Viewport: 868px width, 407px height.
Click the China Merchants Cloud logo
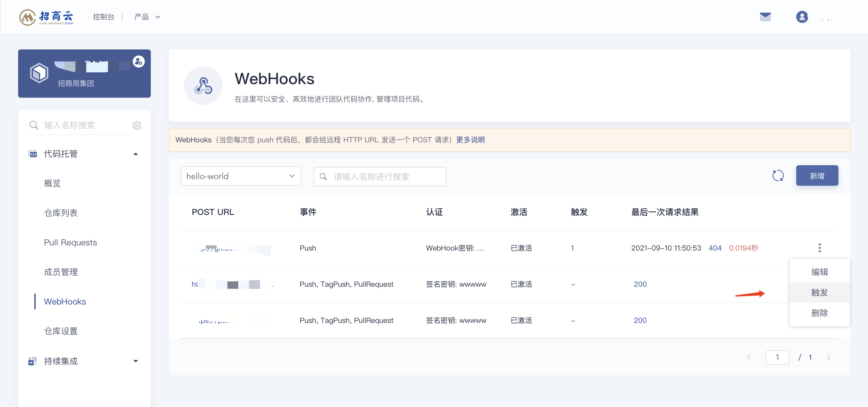46,17
